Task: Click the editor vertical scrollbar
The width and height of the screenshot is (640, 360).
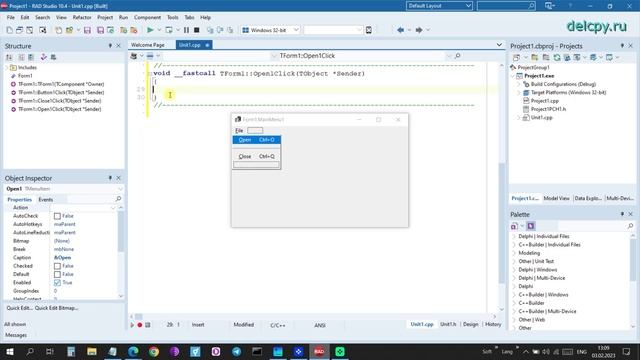Action: 502,188
